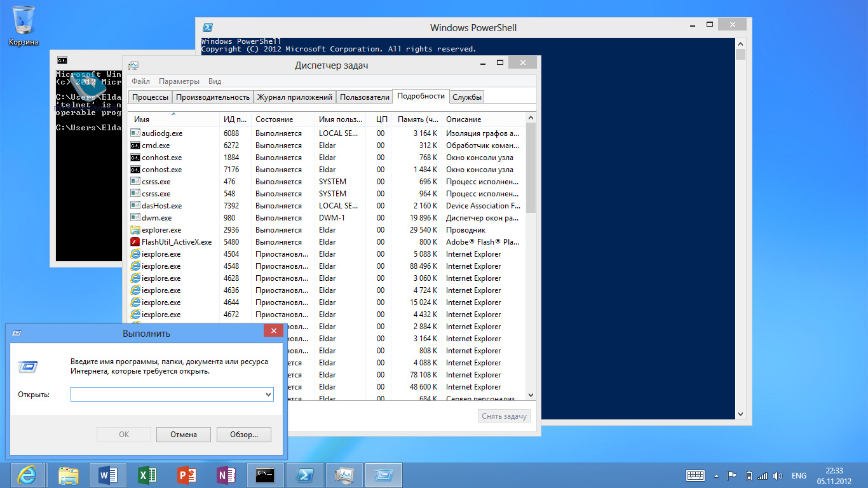868x488 pixels.
Task: Open the Recycle Bin on desktop
Action: click(24, 25)
